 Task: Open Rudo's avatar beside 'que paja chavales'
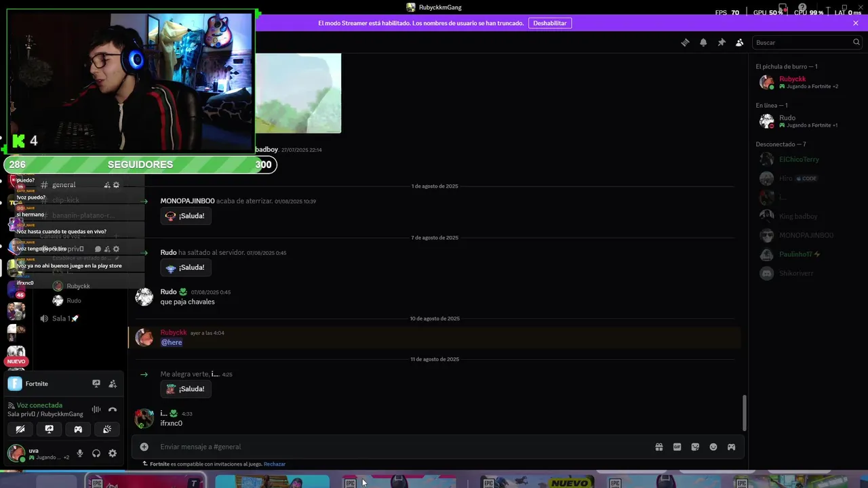pos(144,297)
